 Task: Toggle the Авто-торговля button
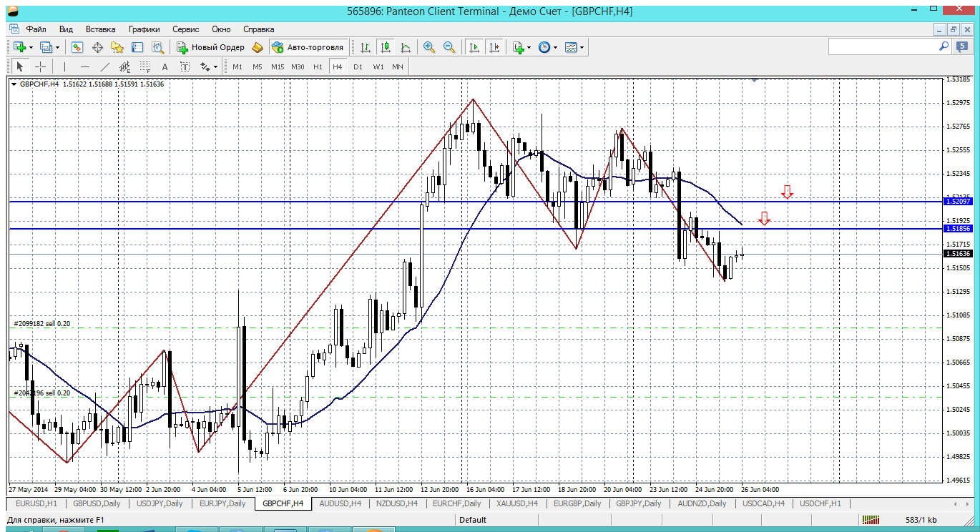(308, 47)
